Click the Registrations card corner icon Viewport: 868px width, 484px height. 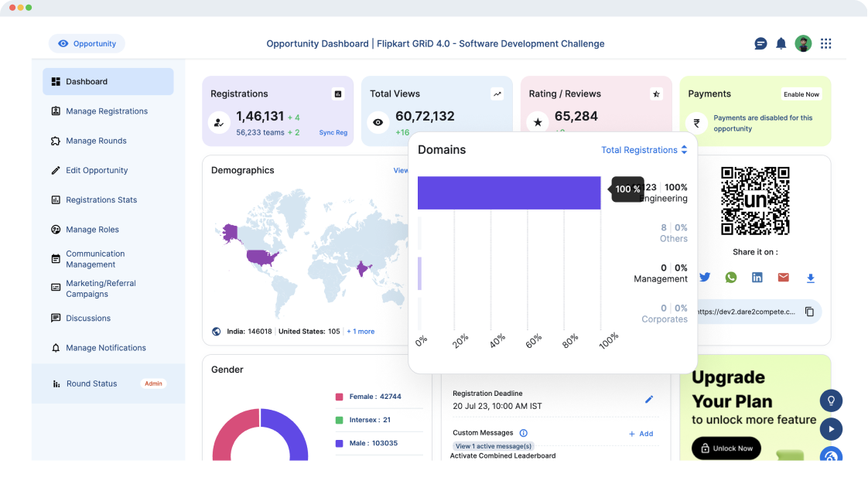click(x=337, y=94)
